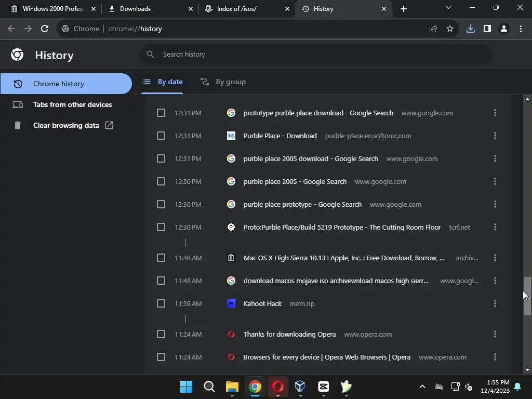532x399 pixels.
Task: Open VirtualBox from the taskbar
Action: pos(300,387)
